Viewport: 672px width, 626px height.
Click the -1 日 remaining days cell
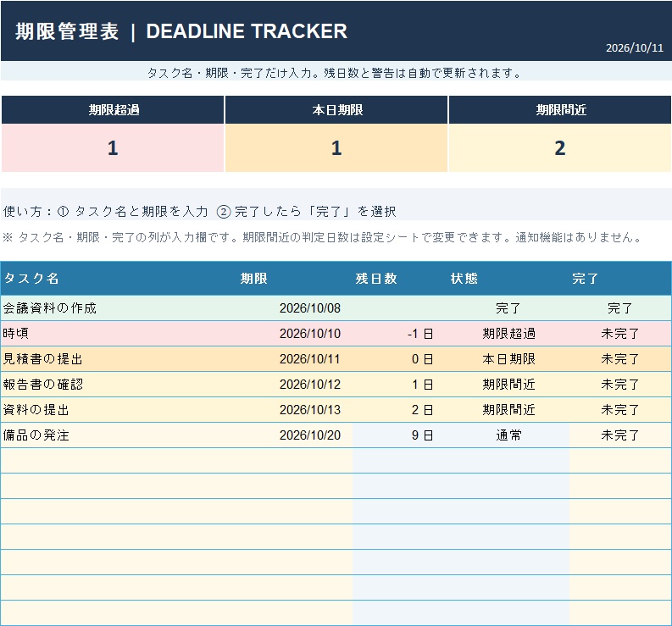click(399, 334)
